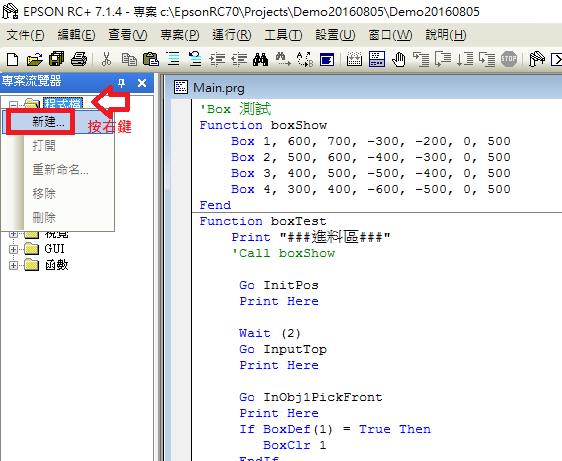Click the paste clipboard icon
The width and height of the screenshot is (562, 461).
[151, 59]
